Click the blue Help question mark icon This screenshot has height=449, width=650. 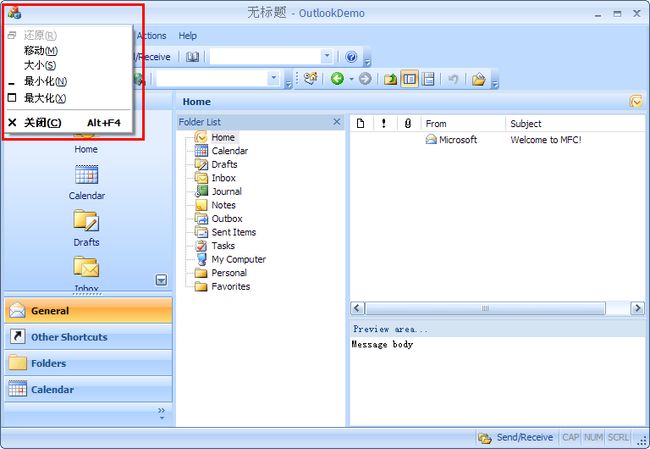351,57
